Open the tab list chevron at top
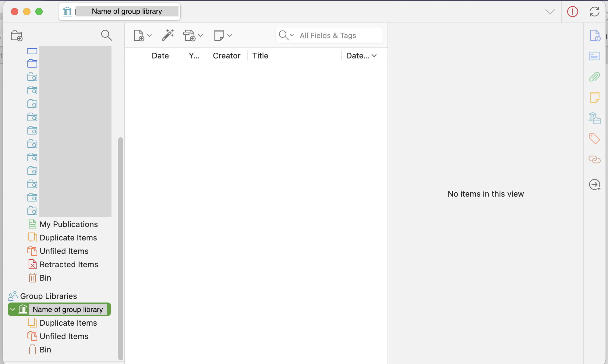Screen dimensions: 608x364 pyautogui.click(x=550, y=12)
